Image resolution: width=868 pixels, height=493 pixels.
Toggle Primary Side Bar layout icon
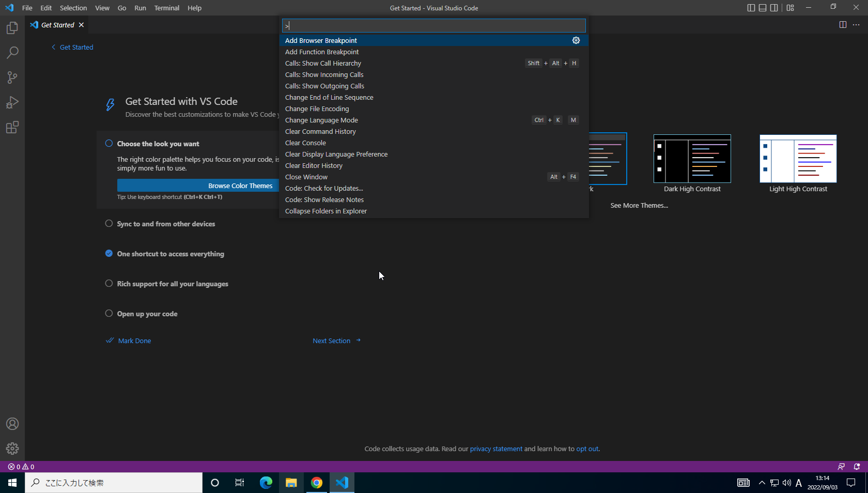pos(751,8)
